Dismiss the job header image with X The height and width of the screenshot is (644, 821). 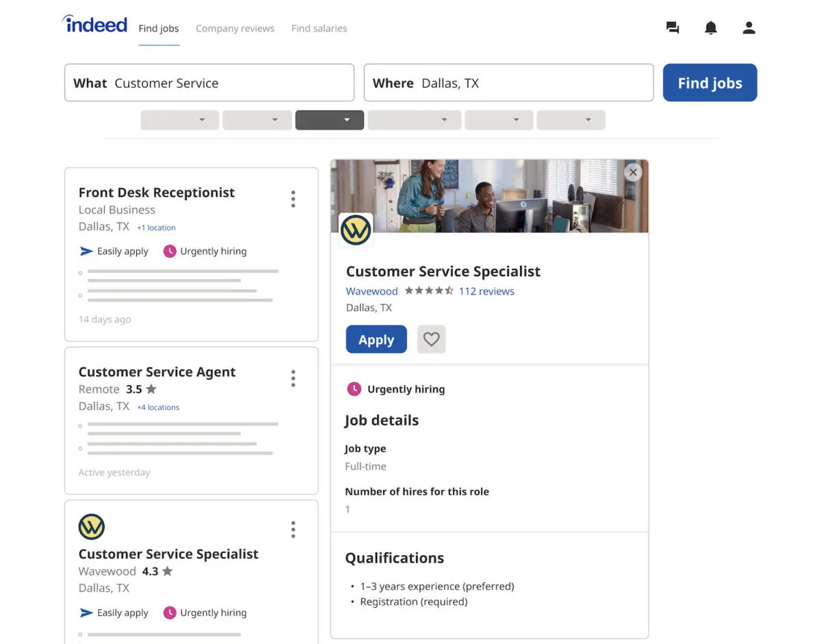pyautogui.click(x=633, y=172)
